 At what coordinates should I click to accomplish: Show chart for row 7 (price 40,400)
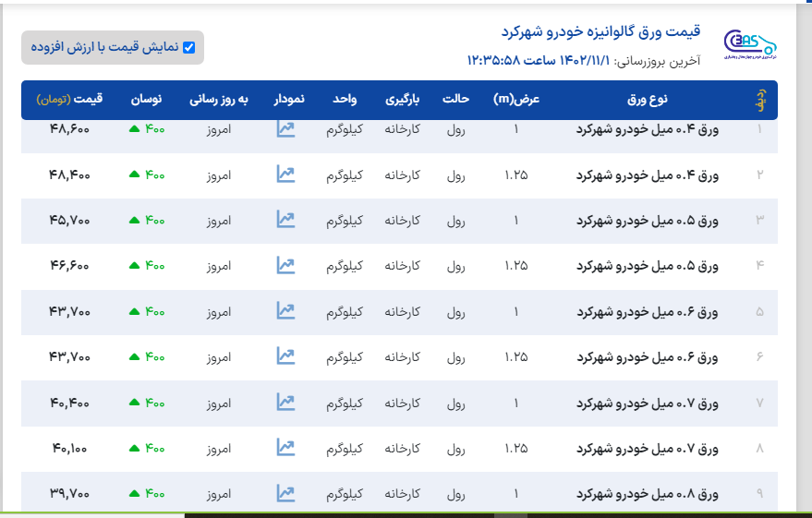point(285,402)
